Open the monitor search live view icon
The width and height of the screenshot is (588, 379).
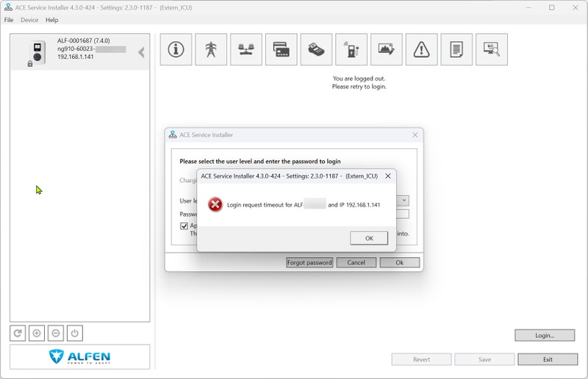[x=492, y=49]
